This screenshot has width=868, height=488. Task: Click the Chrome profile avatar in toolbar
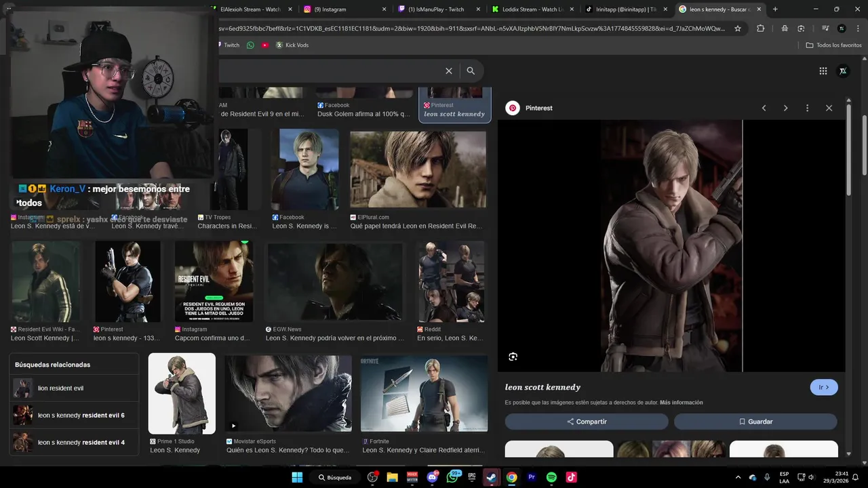click(x=842, y=28)
